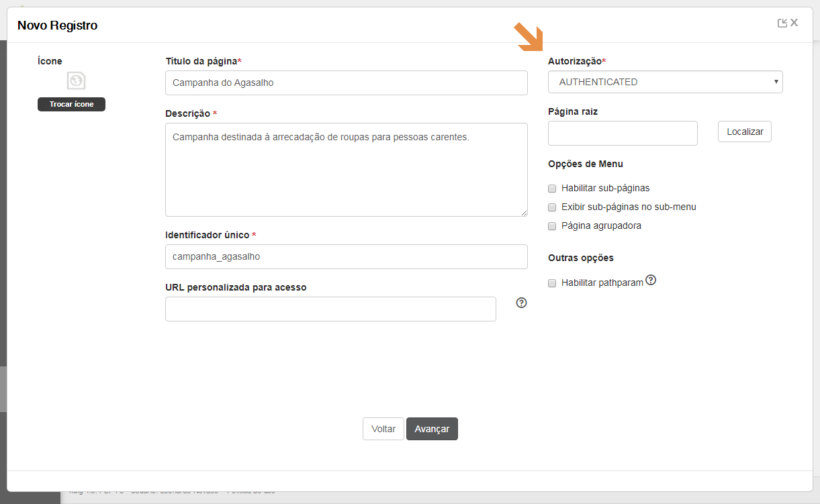Screen dimensions: 820x504
Task: Click the Identificador único input field
Action: pos(346,256)
